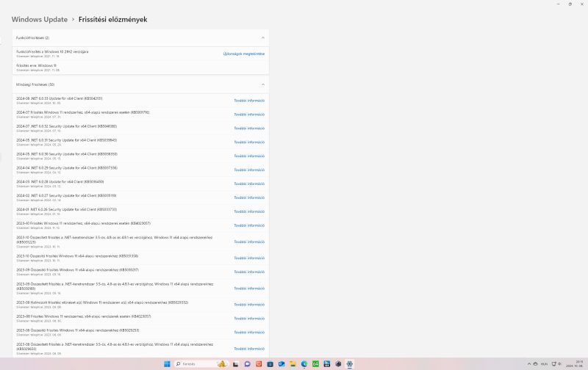Open OneDrive cloud tray icon
Image resolution: width=588 pixels, height=370 pixels.
click(x=536, y=364)
